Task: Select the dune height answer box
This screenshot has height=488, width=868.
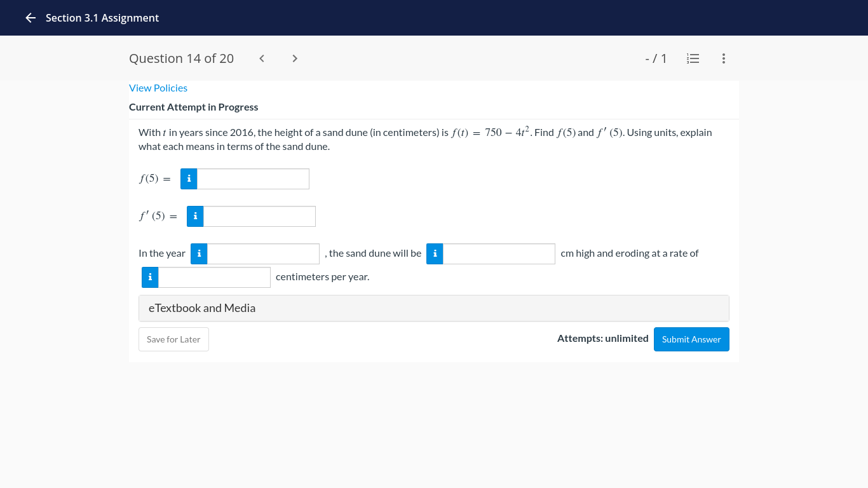Action: click(x=499, y=254)
